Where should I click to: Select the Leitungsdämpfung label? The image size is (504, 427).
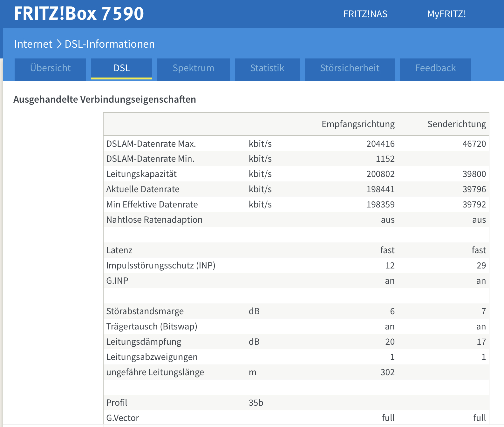tap(144, 342)
